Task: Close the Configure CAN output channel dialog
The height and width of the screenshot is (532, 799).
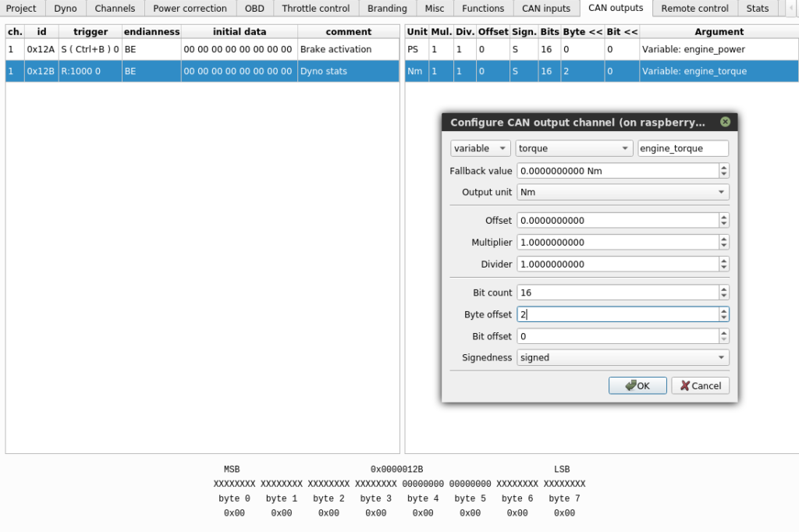Action: coord(725,122)
